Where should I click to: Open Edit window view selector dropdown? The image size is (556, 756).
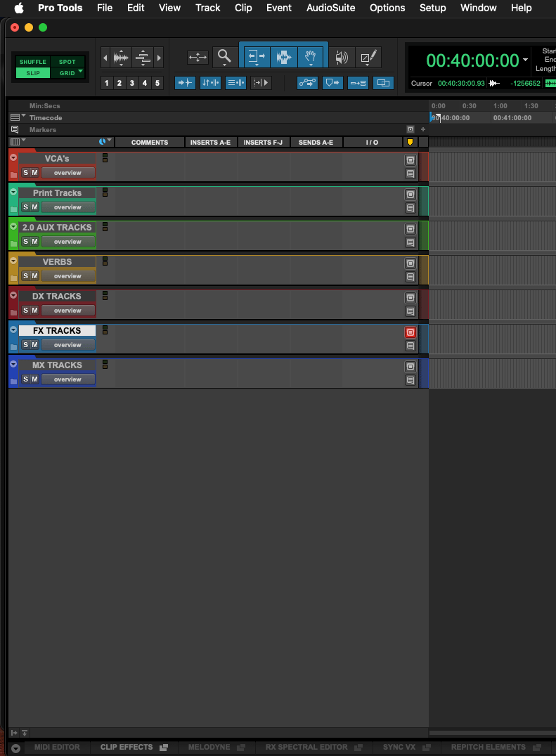click(17, 142)
